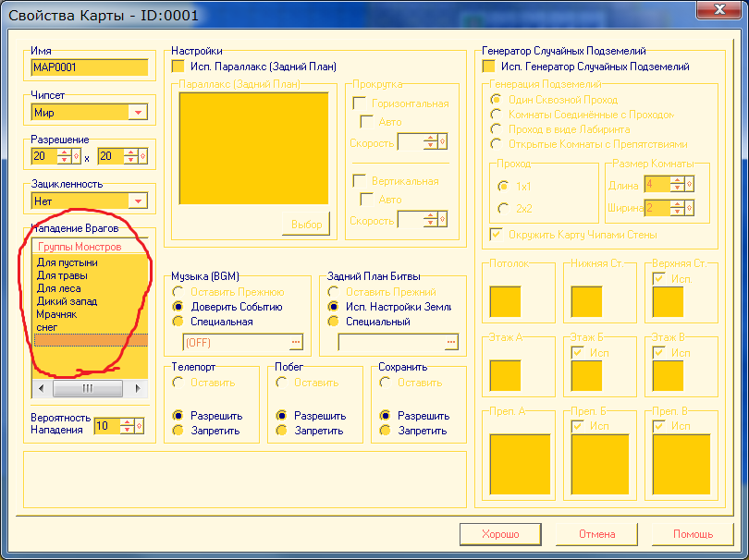The width and height of the screenshot is (749, 560).
Task: Open help with 'Помощь' button
Action: pyautogui.click(x=693, y=534)
